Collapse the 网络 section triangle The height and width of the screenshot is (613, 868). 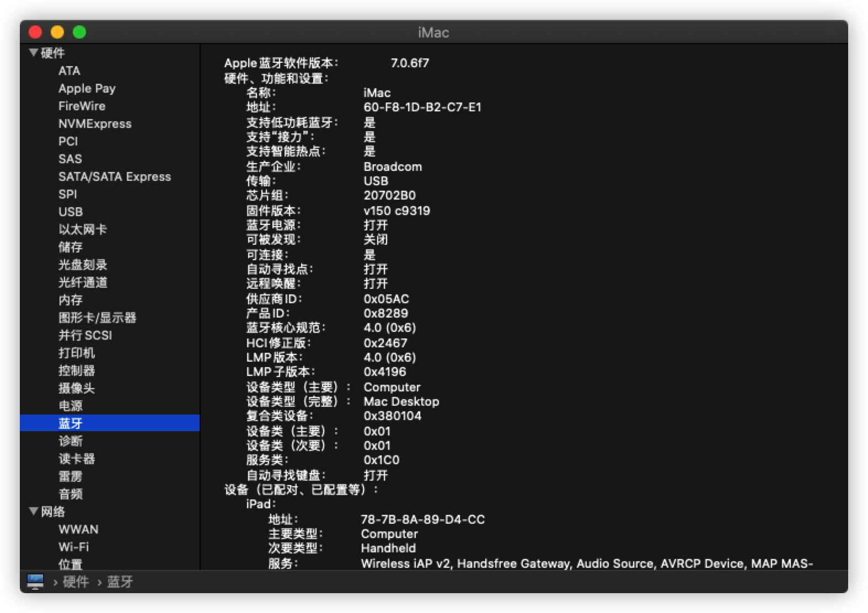click(34, 511)
